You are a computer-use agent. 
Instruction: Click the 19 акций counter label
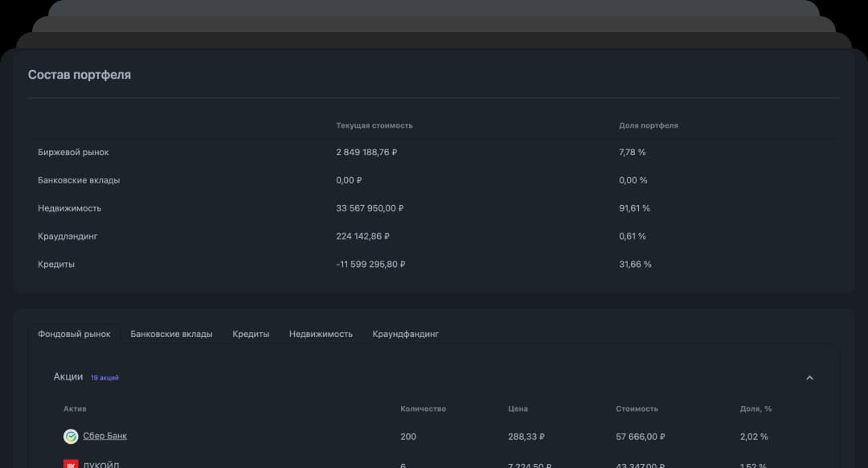[104, 378]
